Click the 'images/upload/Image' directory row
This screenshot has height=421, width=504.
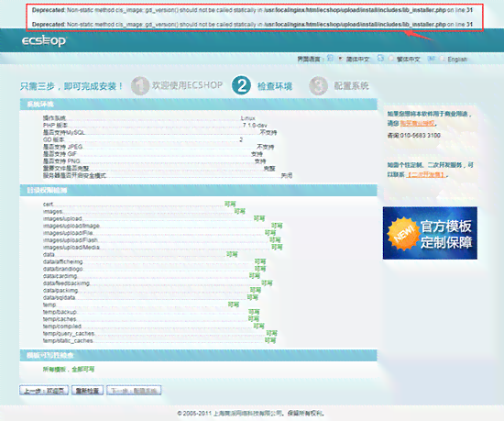click(x=162, y=226)
